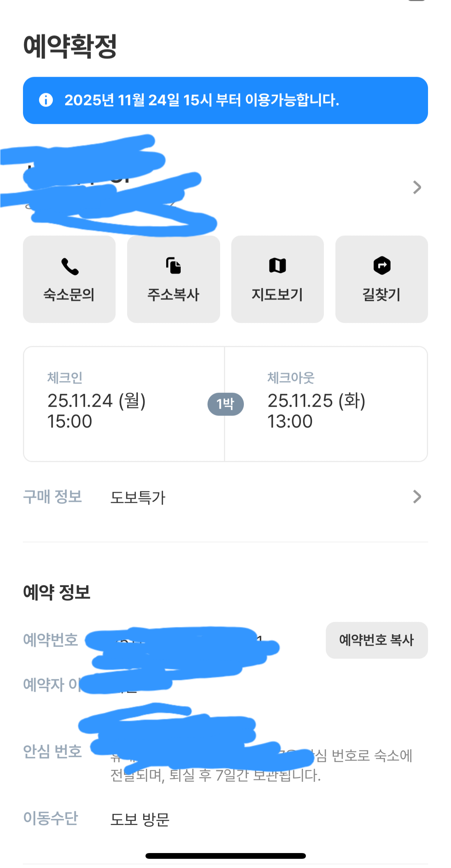Image resolution: width=451 pixels, height=868 pixels.
Task: Click the 체크아웃 date 25.11.25 (화)
Action: click(x=316, y=401)
